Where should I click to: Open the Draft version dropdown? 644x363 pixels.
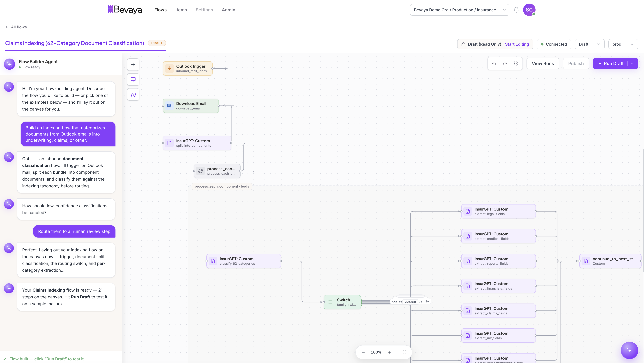click(x=589, y=44)
